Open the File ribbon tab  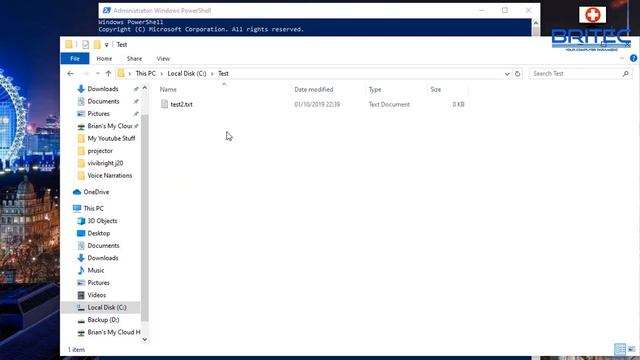(x=75, y=58)
